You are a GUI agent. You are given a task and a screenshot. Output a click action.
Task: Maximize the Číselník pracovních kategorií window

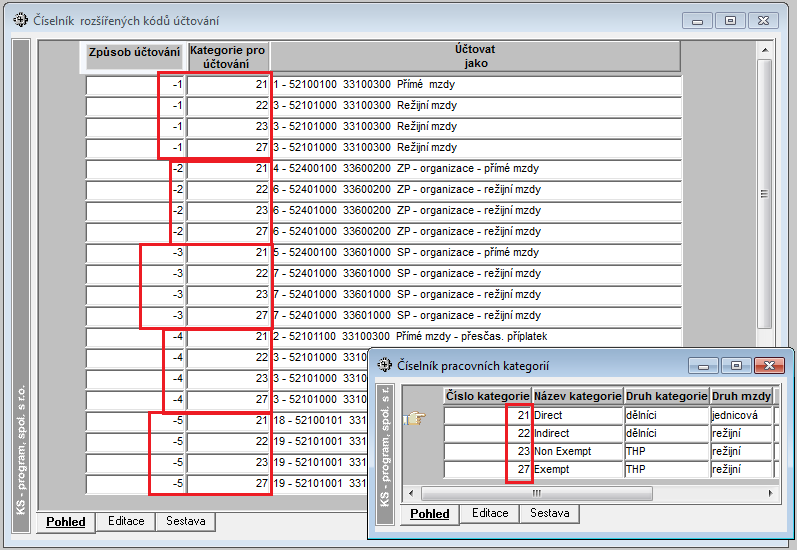tap(736, 365)
